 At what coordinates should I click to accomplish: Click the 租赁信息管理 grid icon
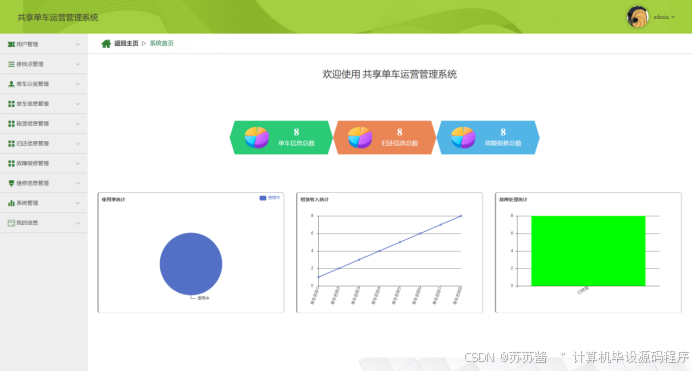click(x=11, y=124)
